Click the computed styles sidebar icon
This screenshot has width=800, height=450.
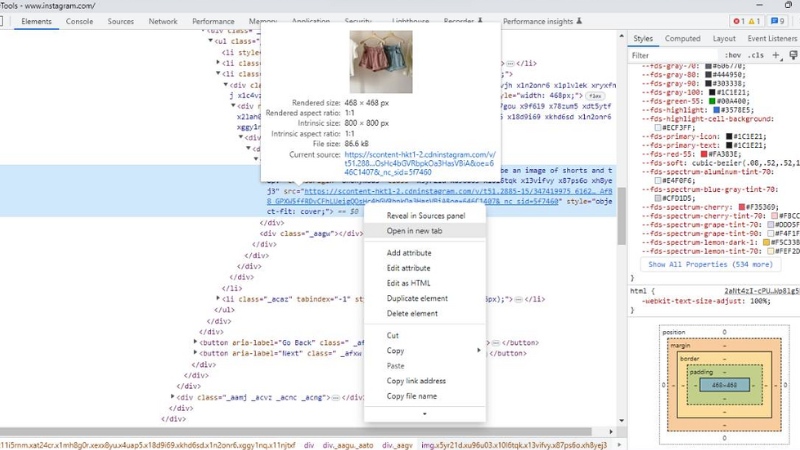(x=790, y=55)
